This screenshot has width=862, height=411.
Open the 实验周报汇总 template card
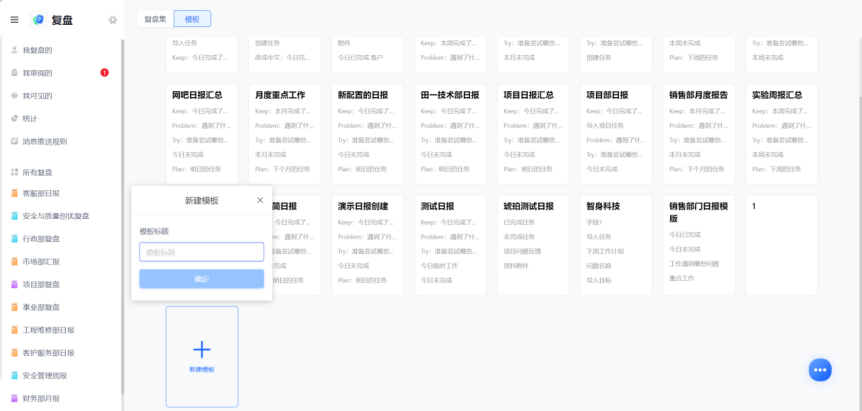tap(782, 134)
